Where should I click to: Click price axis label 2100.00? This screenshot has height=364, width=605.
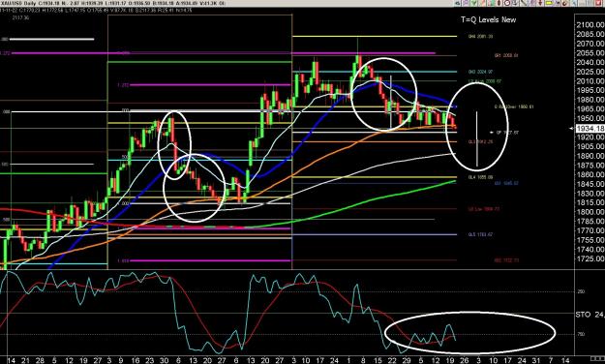(590, 25)
